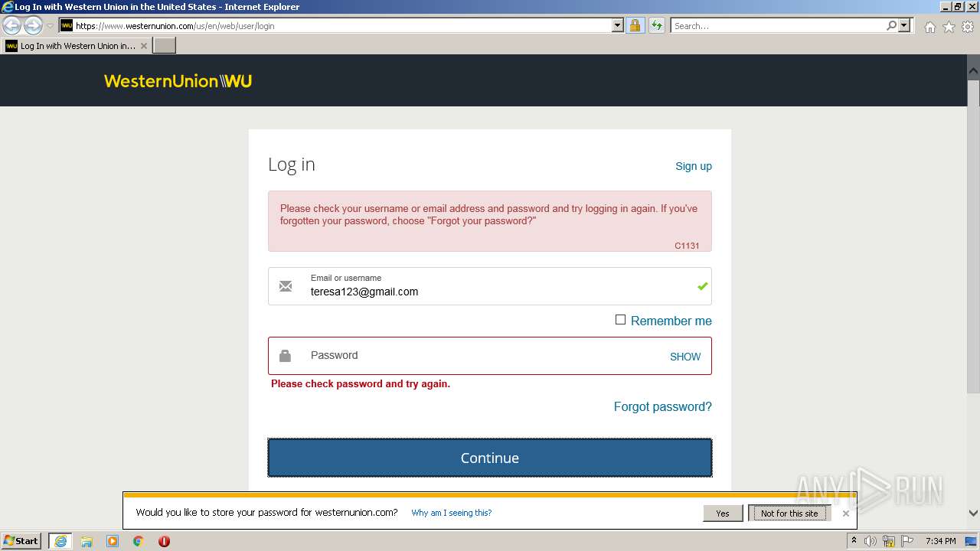This screenshot has width=980, height=551.
Task: Open the Forgot password? link
Action: (663, 406)
